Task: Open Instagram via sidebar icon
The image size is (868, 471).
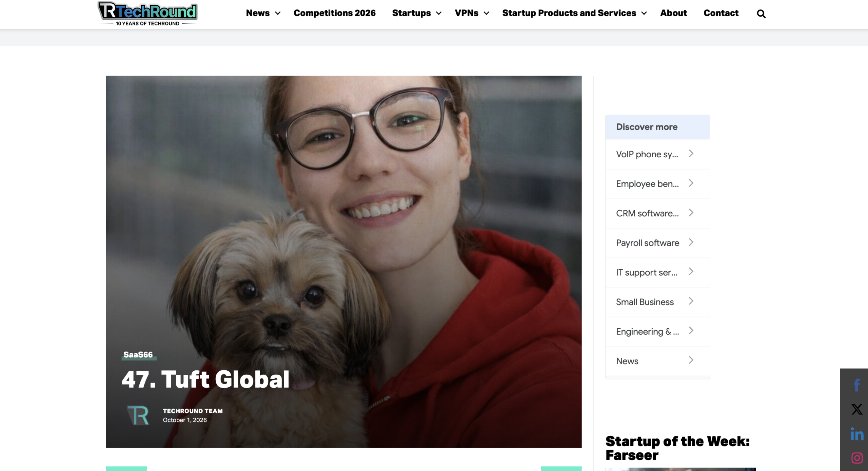Action: click(856, 458)
